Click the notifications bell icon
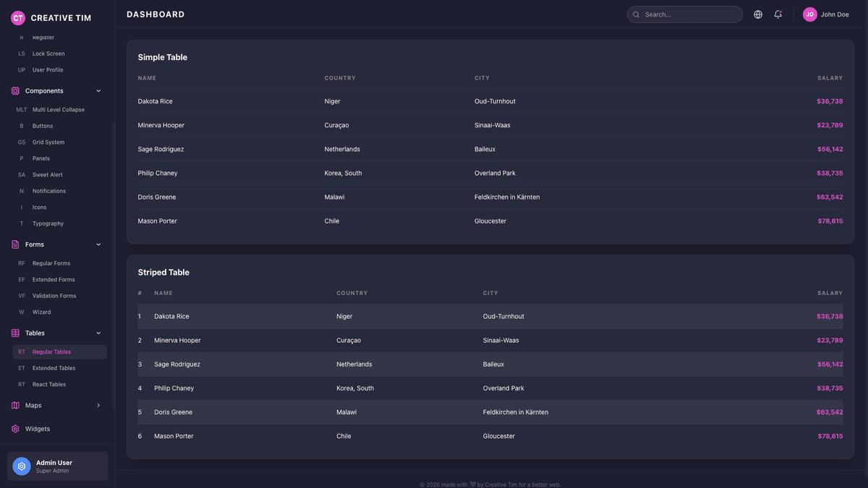The image size is (868, 488). click(778, 14)
